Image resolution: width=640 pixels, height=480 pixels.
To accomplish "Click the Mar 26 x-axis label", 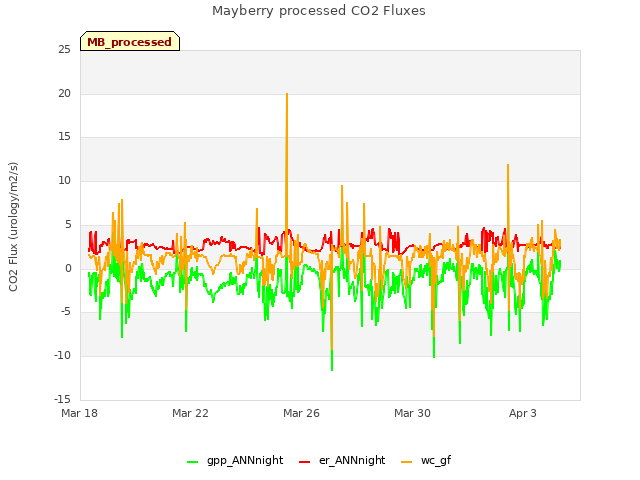I will [x=301, y=413].
